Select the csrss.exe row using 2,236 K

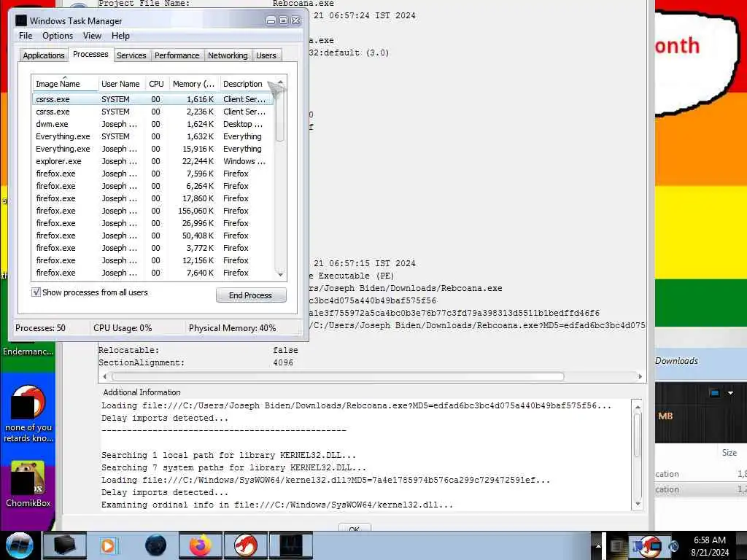click(152, 112)
